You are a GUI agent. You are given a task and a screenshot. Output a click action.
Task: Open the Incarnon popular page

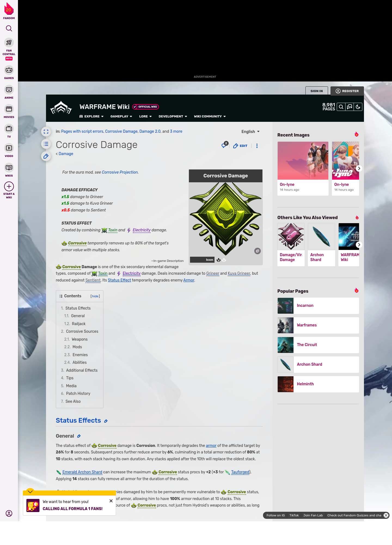pos(318,306)
